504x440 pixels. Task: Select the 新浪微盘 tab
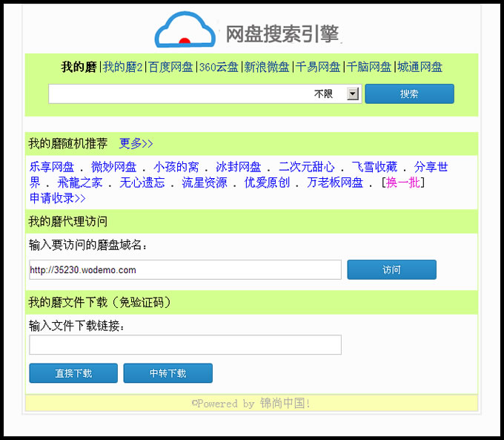pyautogui.click(x=267, y=68)
